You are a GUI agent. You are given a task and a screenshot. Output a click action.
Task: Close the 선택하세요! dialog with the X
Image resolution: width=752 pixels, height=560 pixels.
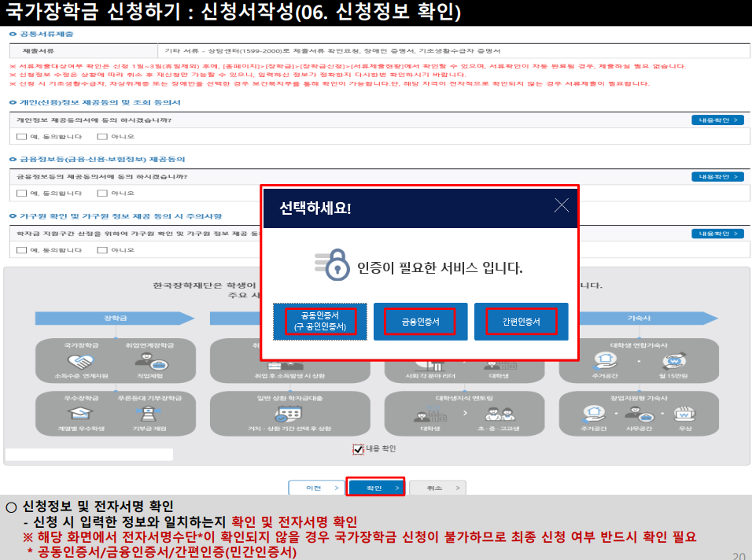pyautogui.click(x=561, y=206)
